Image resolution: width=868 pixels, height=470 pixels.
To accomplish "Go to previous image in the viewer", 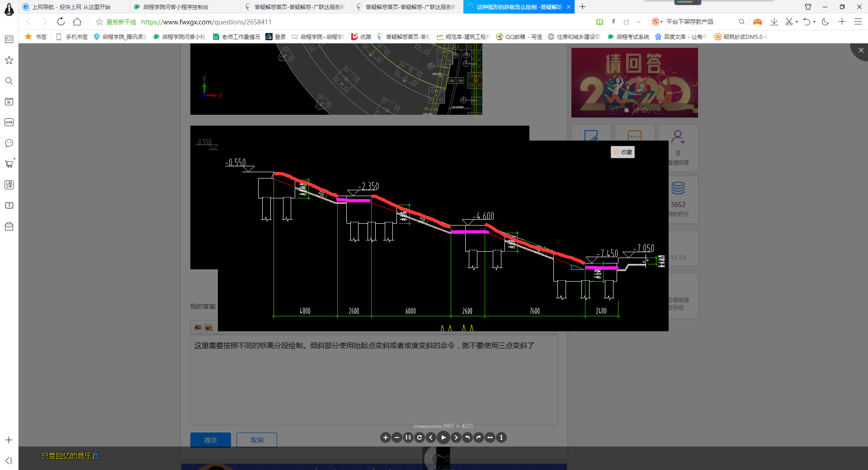I will (x=431, y=437).
